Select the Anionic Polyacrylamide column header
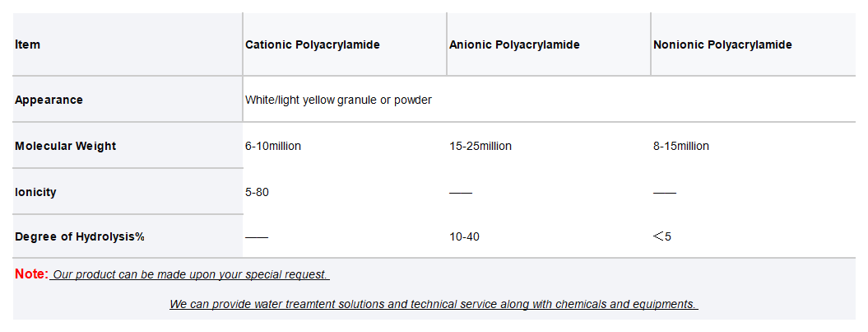The width and height of the screenshot is (868, 332). pos(548,44)
